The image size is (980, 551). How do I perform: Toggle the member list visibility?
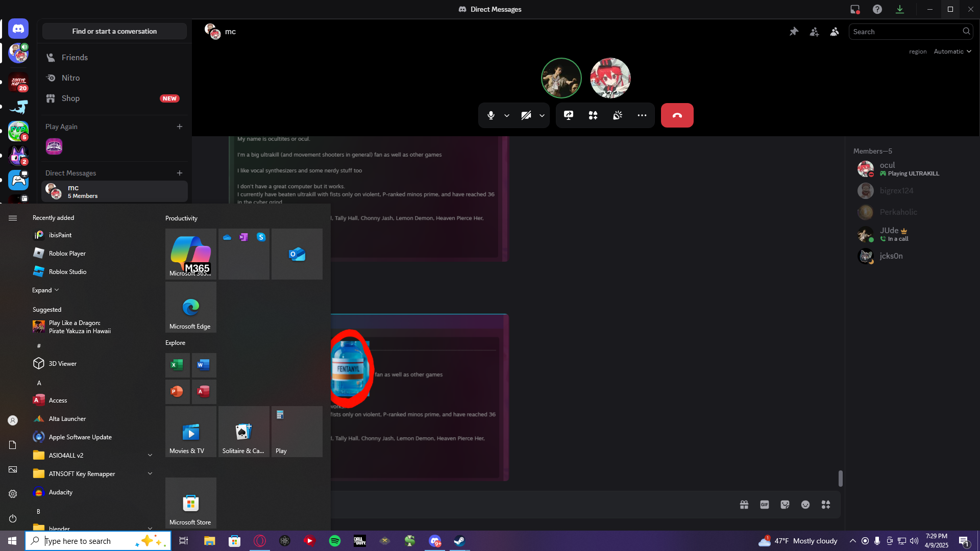coord(835,32)
